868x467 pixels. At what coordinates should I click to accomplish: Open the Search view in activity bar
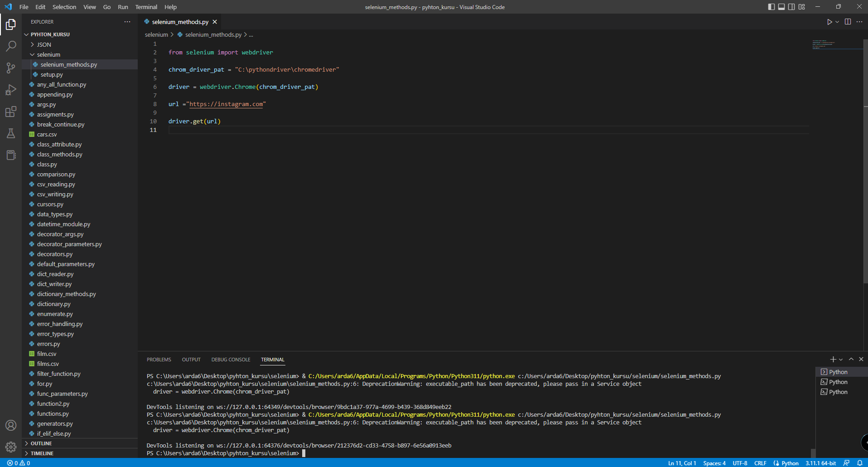point(11,46)
